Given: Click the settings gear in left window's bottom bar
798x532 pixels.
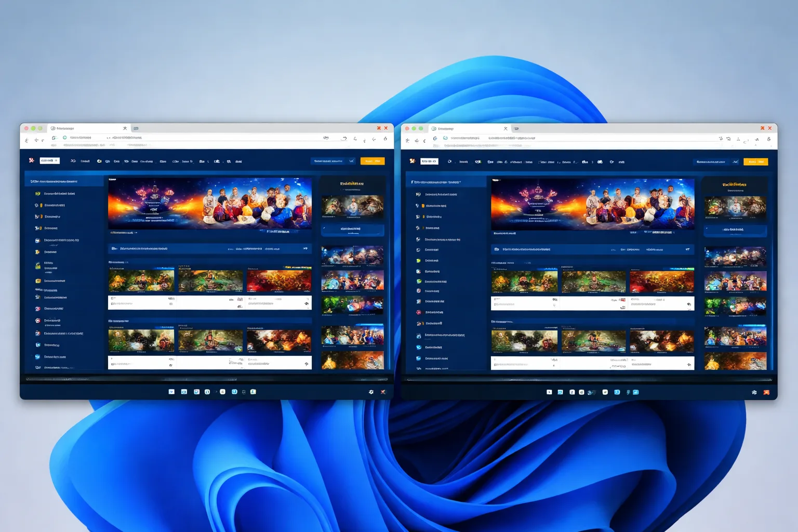Looking at the screenshot, I should pos(371,392).
